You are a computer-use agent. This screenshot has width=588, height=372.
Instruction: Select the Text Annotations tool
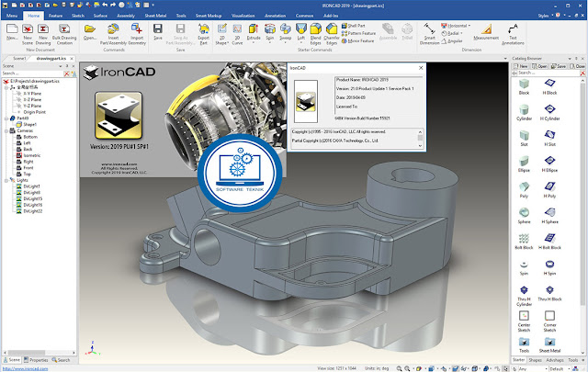point(513,34)
